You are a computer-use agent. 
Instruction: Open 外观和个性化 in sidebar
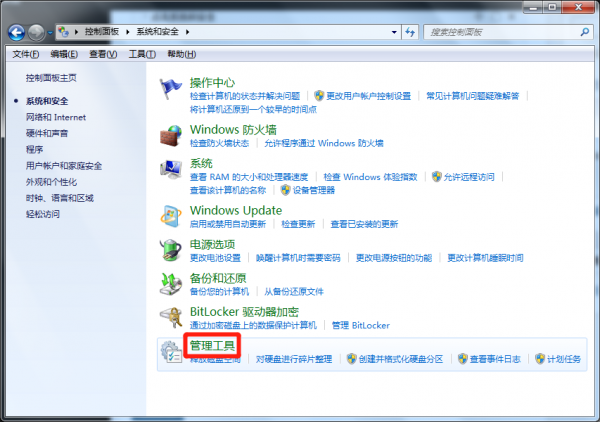tap(51, 182)
